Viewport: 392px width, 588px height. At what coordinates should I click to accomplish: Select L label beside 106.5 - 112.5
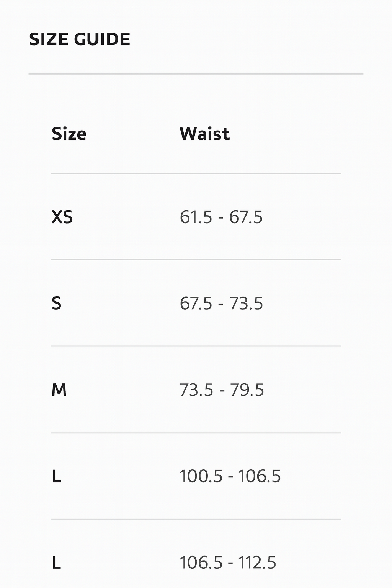click(56, 563)
